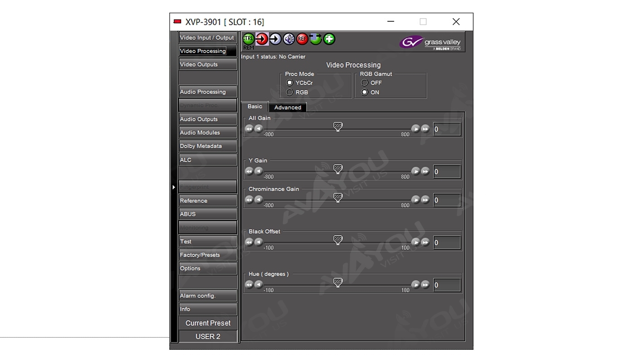644x362 pixels.
Task: Open the Factory/Presets panel
Action: [x=207, y=255]
